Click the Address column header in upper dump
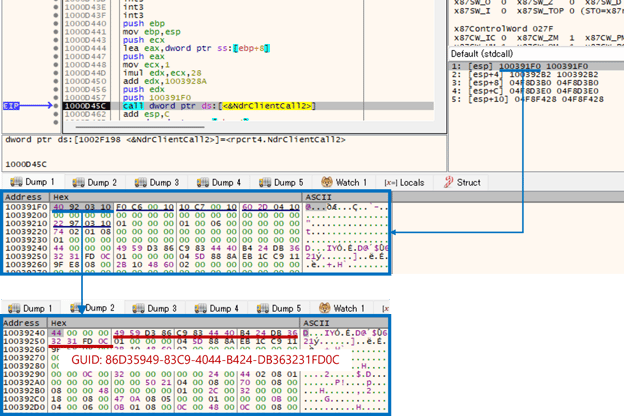This screenshot has height=416, width=624. pyautogui.click(x=21, y=197)
